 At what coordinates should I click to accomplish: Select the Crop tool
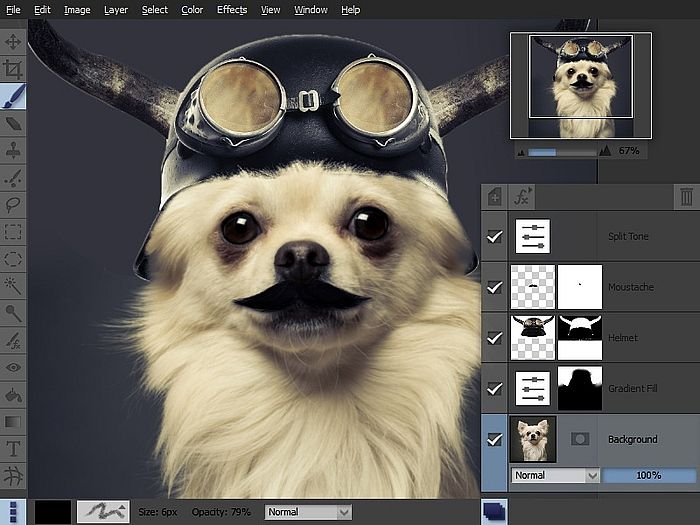pyautogui.click(x=13, y=69)
